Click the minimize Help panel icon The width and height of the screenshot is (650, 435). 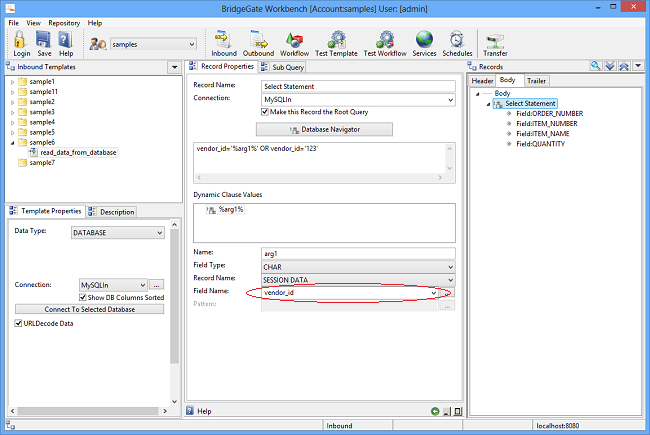pos(446,411)
